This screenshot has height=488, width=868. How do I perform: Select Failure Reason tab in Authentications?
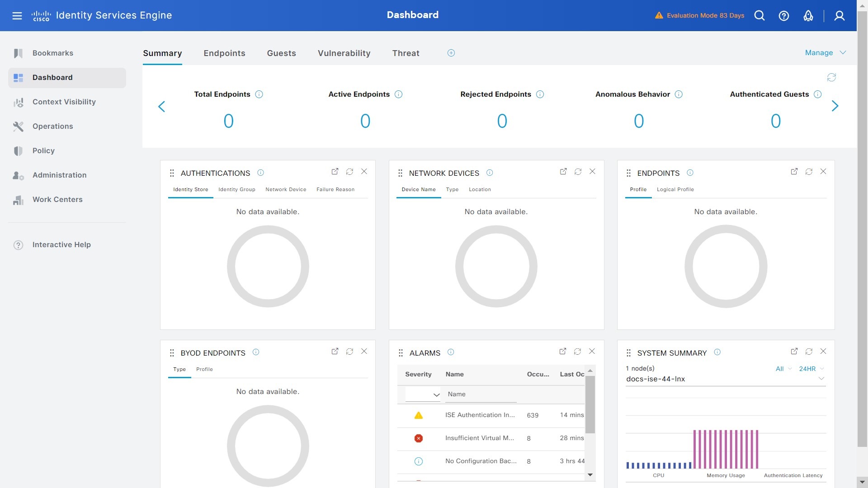[x=335, y=190]
